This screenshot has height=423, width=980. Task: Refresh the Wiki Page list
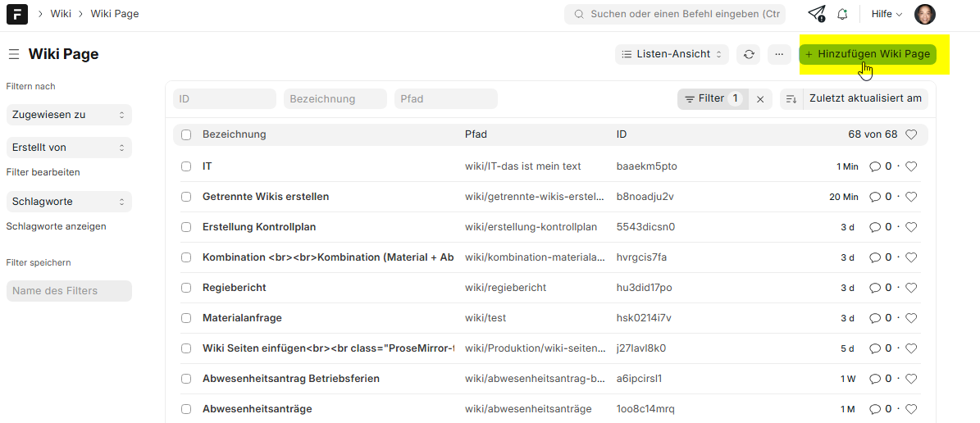(748, 54)
